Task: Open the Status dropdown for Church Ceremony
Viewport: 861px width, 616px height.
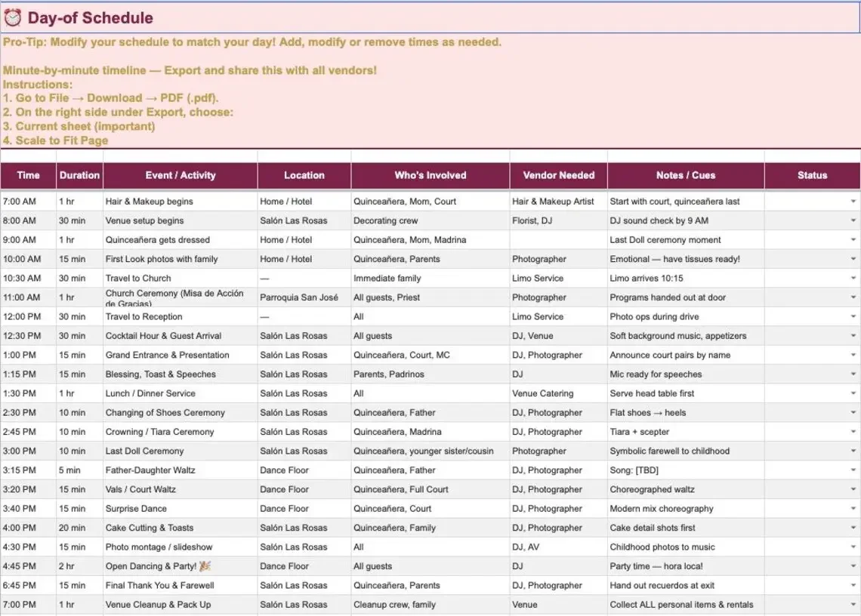Action: point(854,297)
